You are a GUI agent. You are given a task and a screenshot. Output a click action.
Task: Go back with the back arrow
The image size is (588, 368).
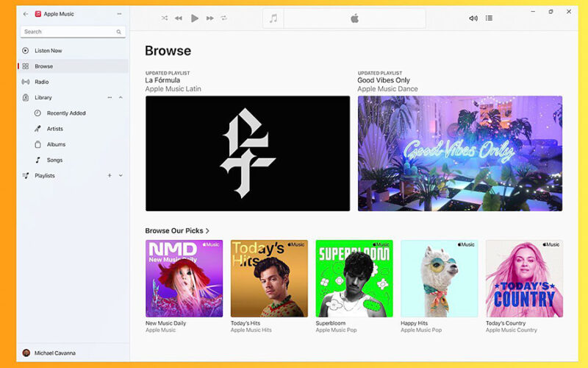[x=26, y=14]
